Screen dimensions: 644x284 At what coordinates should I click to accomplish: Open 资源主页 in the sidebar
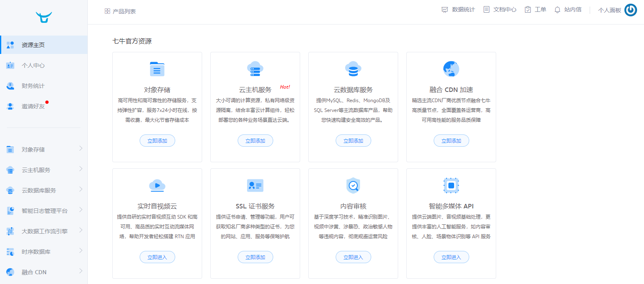(44, 45)
